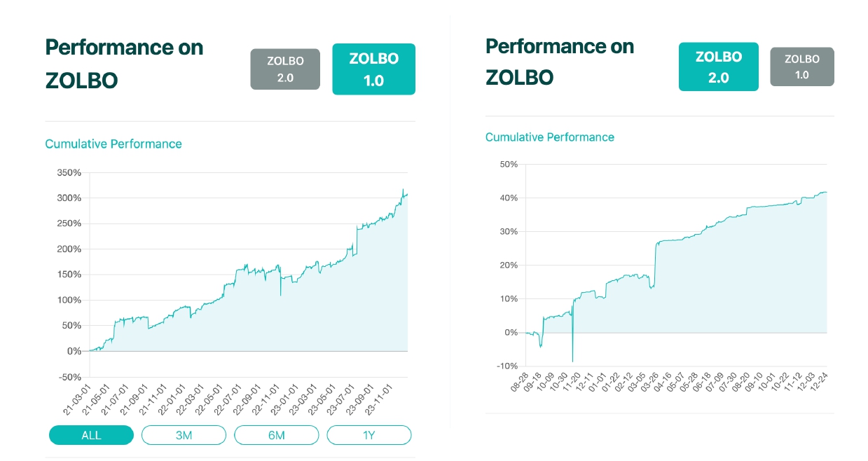This screenshot has width=868, height=461.
Task: Click the 50% y-axis label on right chart
Action: click(508, 165)
